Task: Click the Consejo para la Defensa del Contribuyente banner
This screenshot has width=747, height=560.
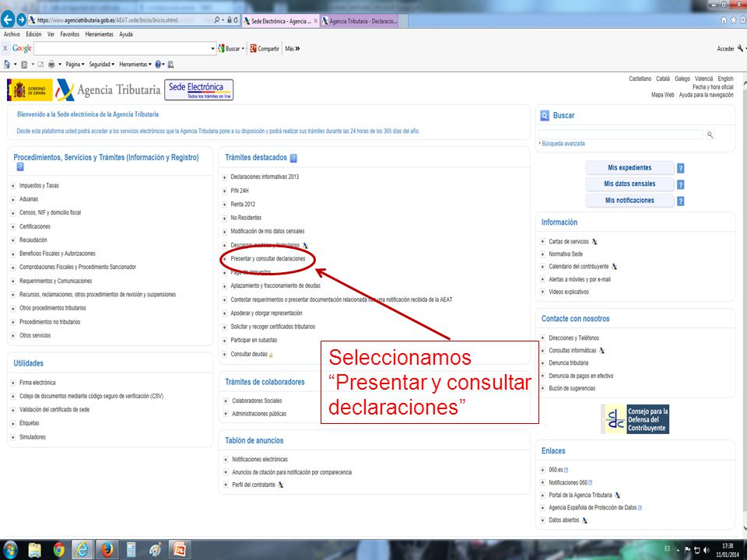Action: tap(635, 419)
